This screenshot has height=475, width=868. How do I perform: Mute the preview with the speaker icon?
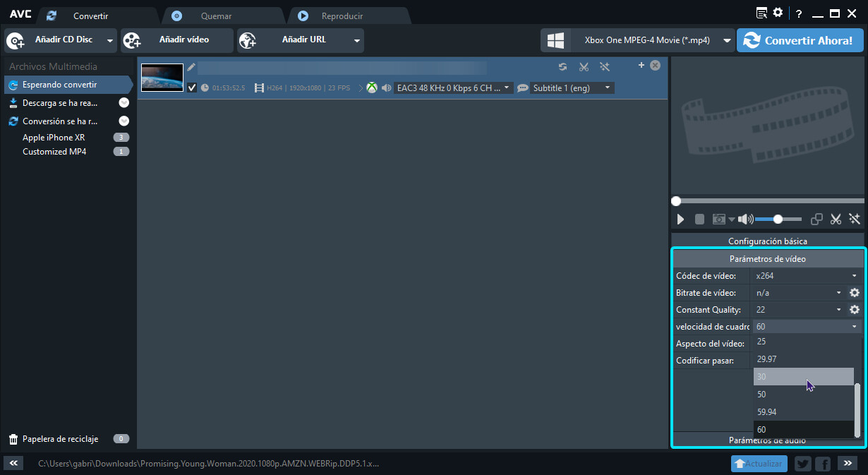click(x=745, y=220)
